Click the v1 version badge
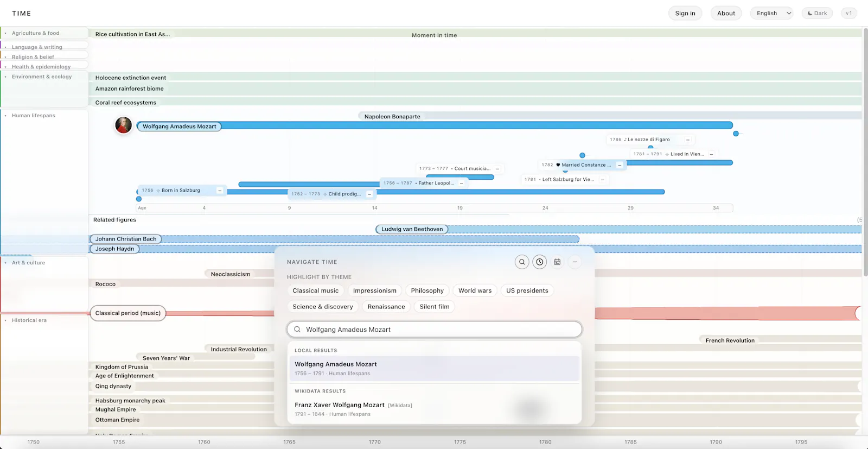This screenshot has width=868, height=449. click(x=848, y=13)
